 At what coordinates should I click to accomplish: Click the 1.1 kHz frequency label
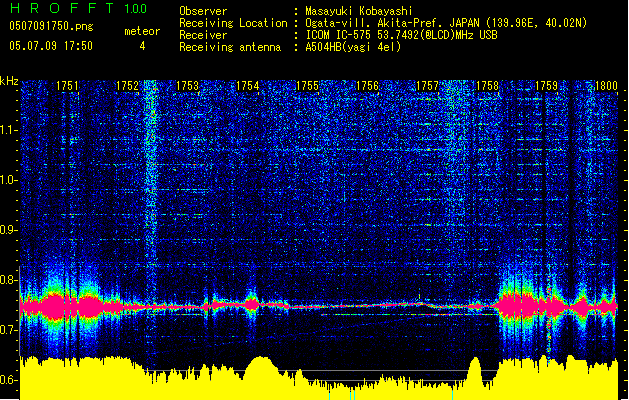(x=9, y=130)
